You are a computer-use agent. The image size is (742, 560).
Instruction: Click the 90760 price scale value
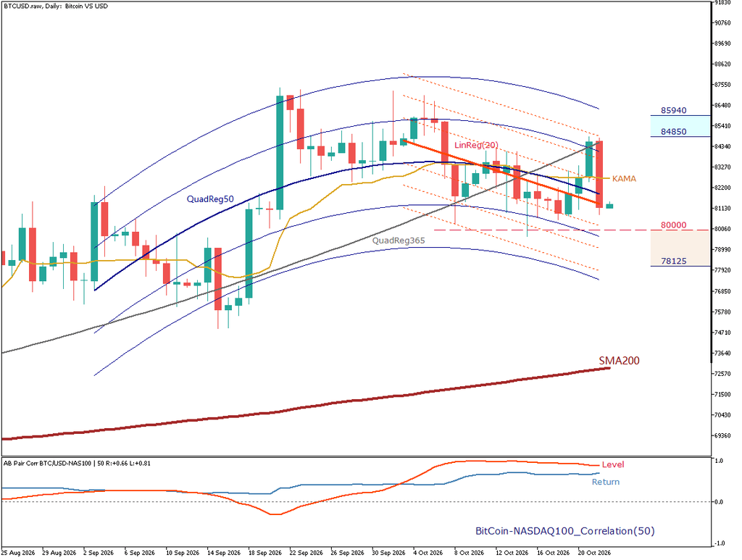tap(722, 22)
